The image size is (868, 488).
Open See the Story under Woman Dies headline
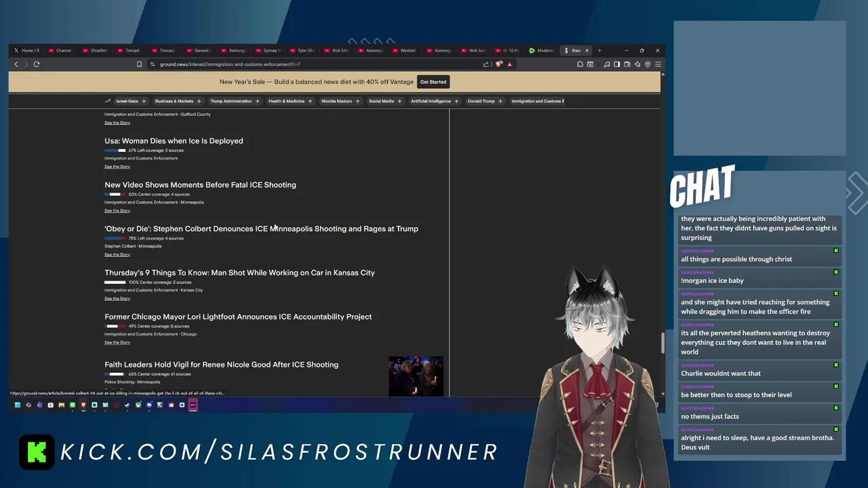click(117, 167)
